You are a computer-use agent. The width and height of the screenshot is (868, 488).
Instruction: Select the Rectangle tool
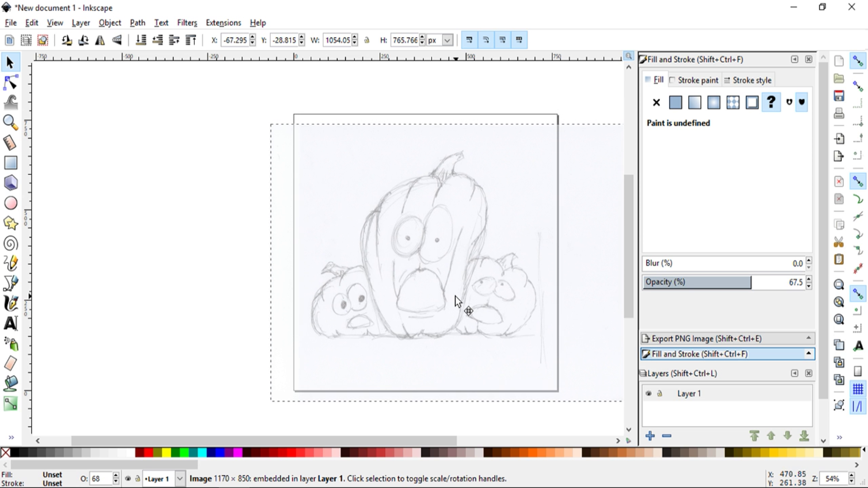[10, 163]
